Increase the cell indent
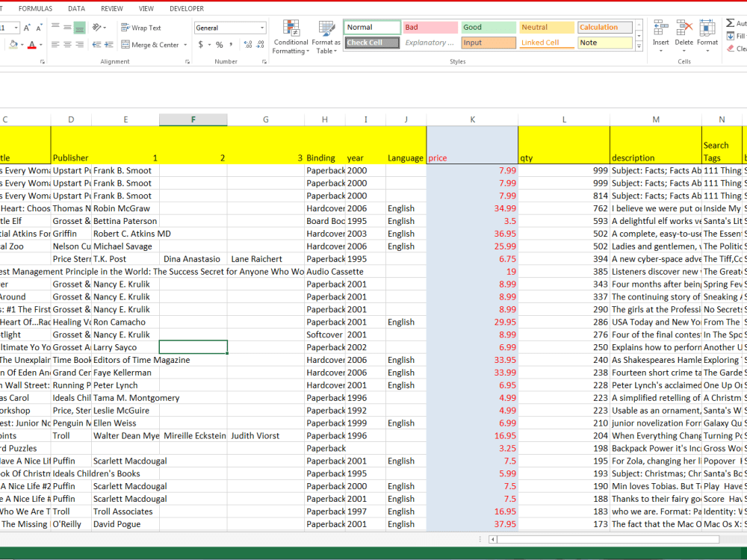Viewport: 747px width, 560px height. (109, 45)
